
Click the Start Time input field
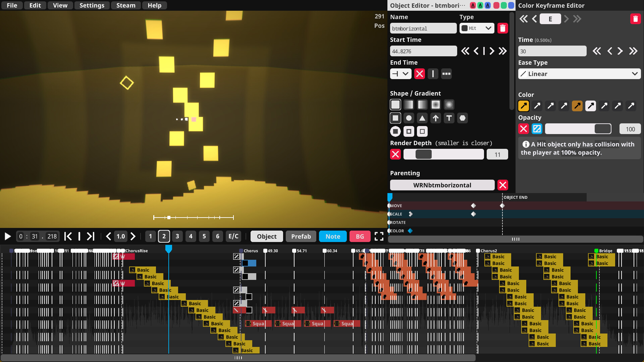pyautogui.click(x=423, y=51)
